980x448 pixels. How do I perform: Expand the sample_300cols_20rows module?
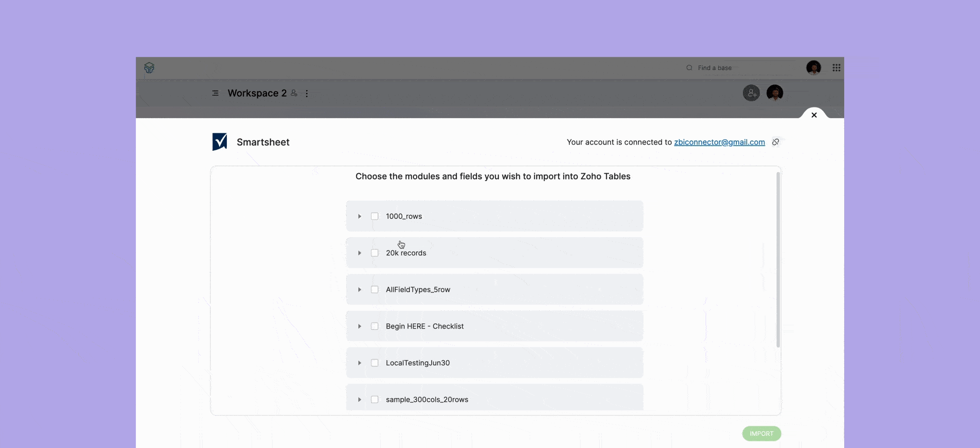tap(359, 399)
